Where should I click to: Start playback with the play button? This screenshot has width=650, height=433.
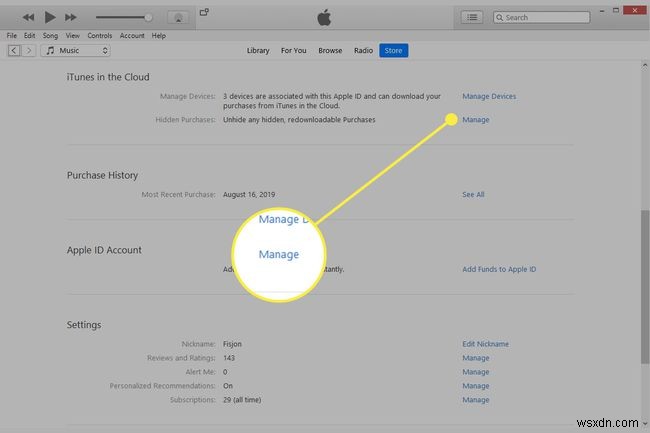click(x=50, y=17)
